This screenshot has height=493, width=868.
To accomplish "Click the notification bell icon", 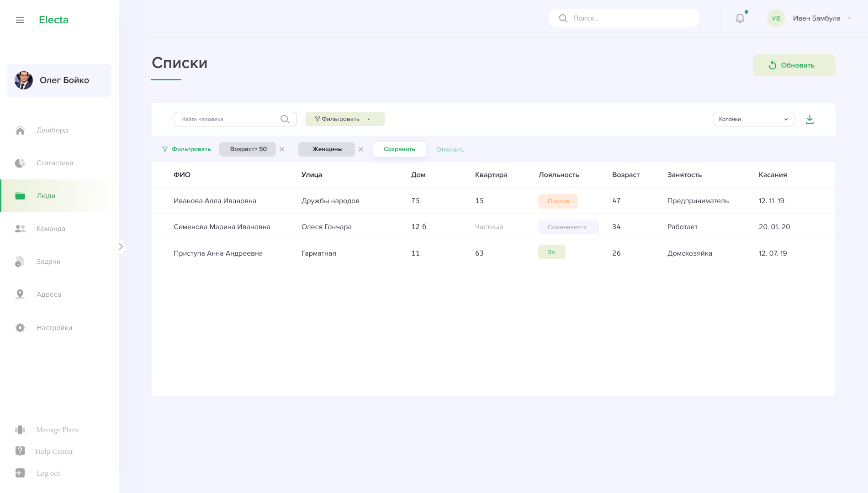I will [x=740, y=18].
